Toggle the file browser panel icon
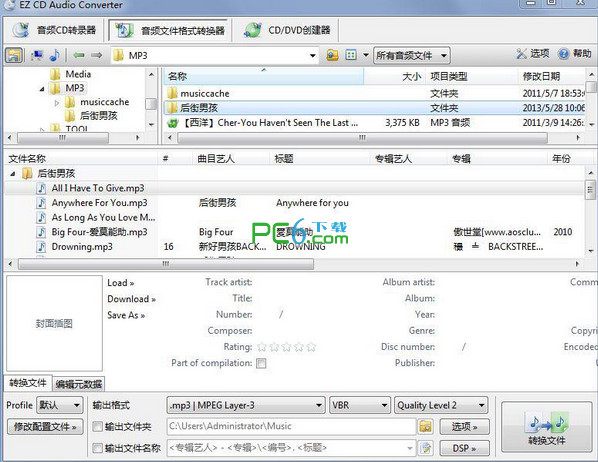Screen dimensions: 598x462 14,56
